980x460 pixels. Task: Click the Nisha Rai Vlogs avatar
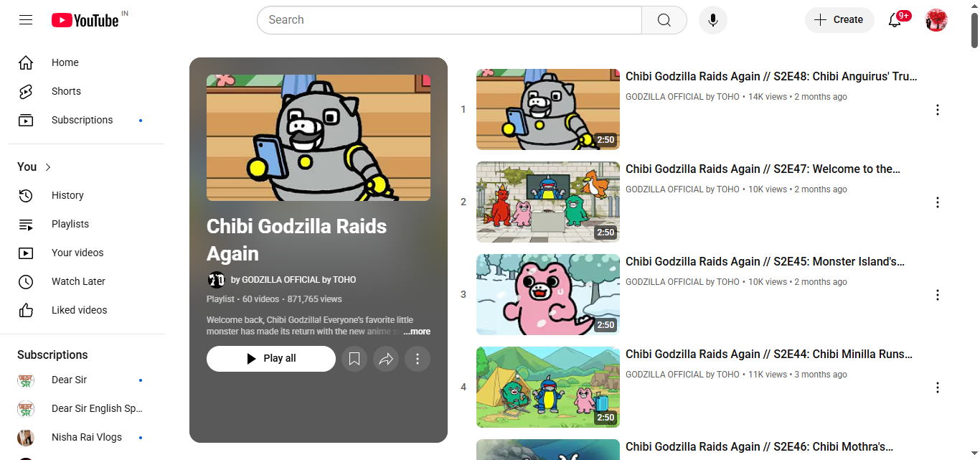26,437
